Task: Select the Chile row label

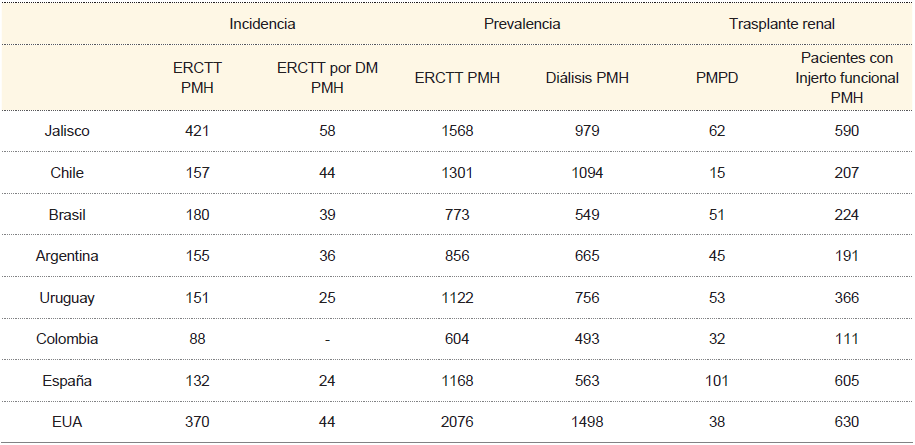Action: (67, 173)
